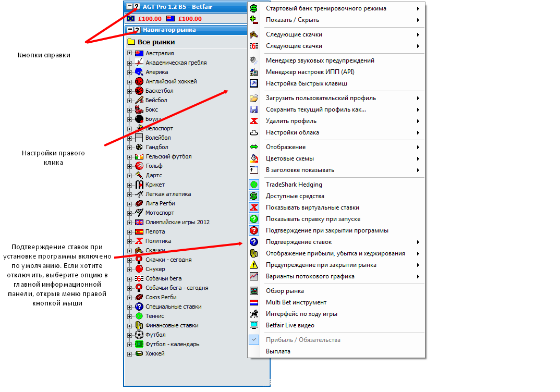
Task: Click the sound alerts manager speaker icon
Action: [x=254, y=60]
